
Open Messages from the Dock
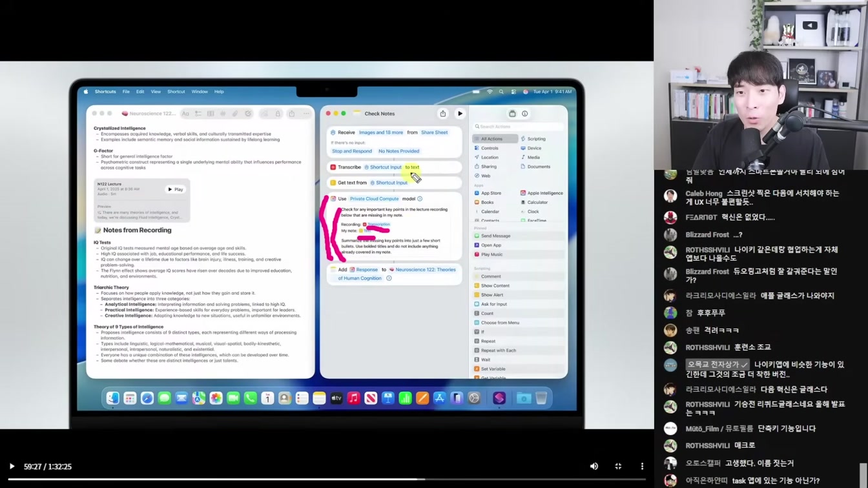[164, 398]
